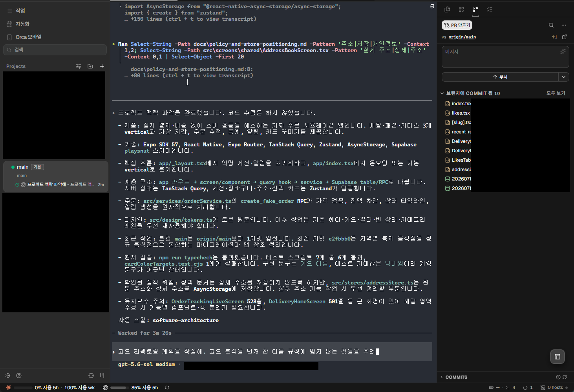Click the Claude usage starburst icon in status bar
Screen dimensions: 574x392
point(9,387)
